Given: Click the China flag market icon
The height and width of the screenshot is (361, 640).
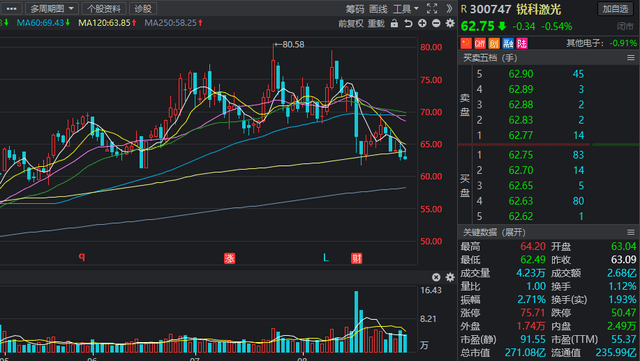Looking at the screenshot, I should pyautogui.click(x=466, y=43).
